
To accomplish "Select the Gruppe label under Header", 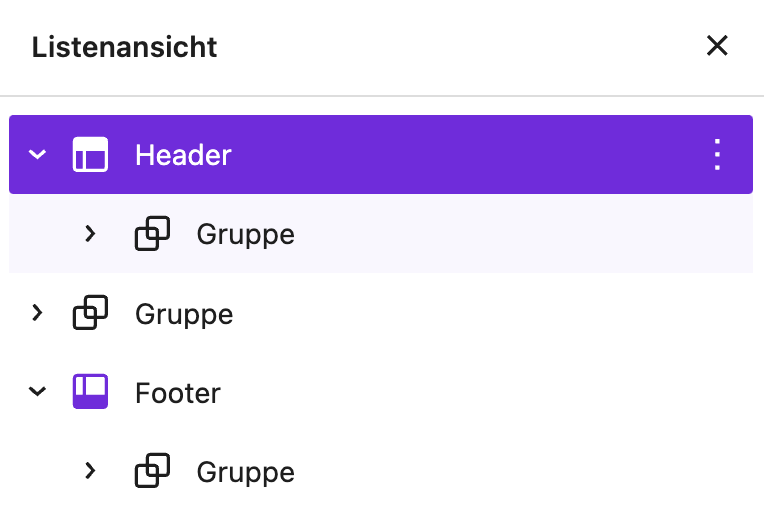I will (245, 234).
